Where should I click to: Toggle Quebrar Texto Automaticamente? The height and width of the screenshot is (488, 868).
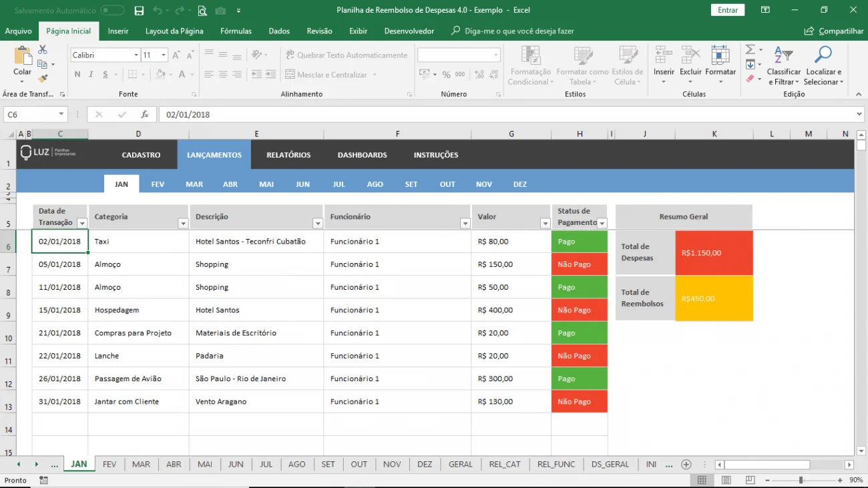tap(347, 55)
